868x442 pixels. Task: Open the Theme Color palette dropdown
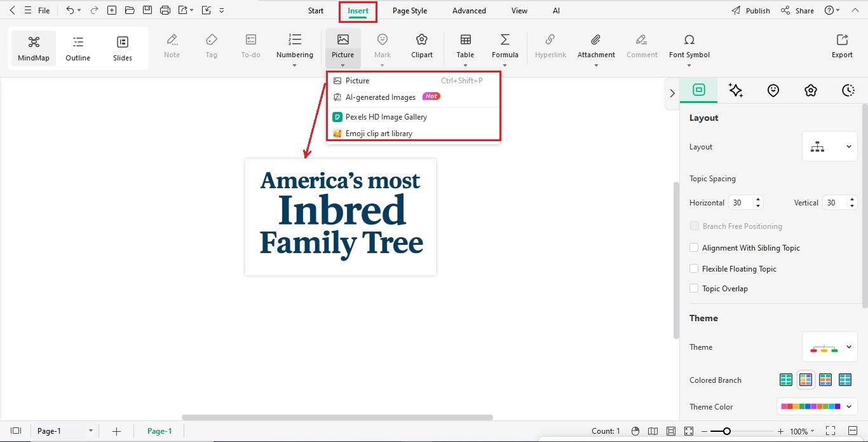pyautogui.click(x=817, y=406)
